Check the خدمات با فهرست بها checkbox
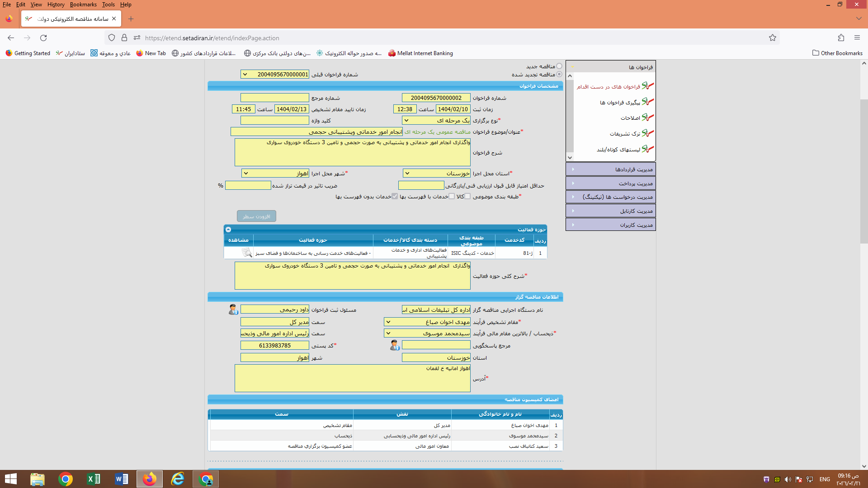Viewport: 868px width, 488px height. (452, 197)
